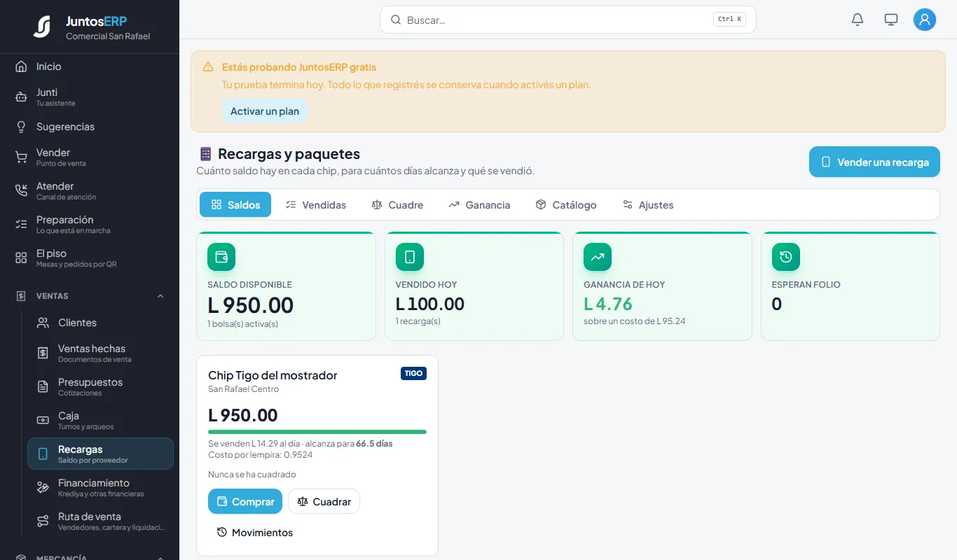Click the Junti assistant robot icon
This screenshot has height=560, width=957.
[x=21, y=97]
